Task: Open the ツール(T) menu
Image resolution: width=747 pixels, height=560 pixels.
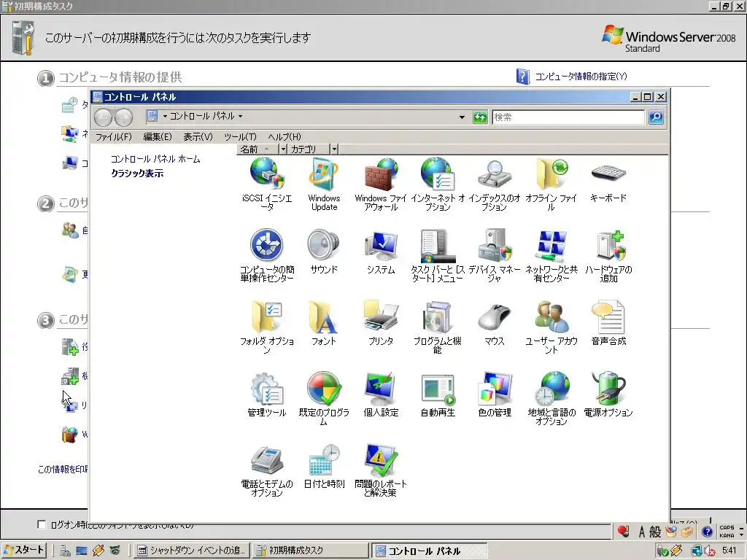Action: [x=240, y=136]
